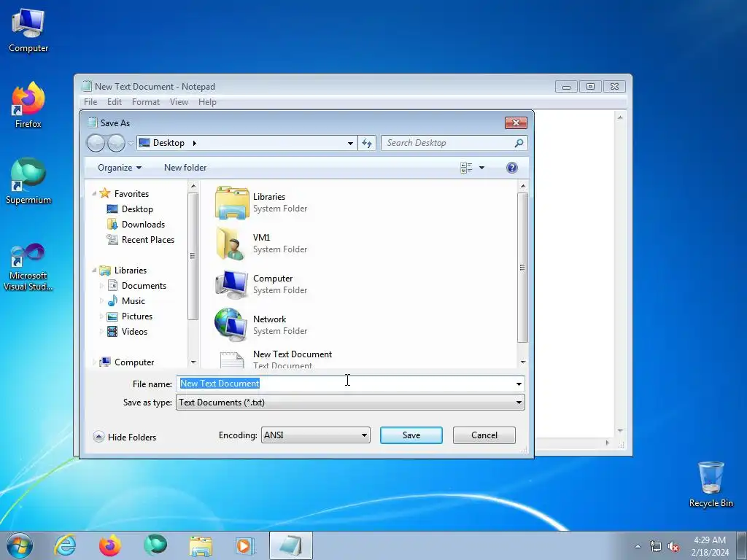Click the Videos filmstrip icon under Libraries

point(112,332)
